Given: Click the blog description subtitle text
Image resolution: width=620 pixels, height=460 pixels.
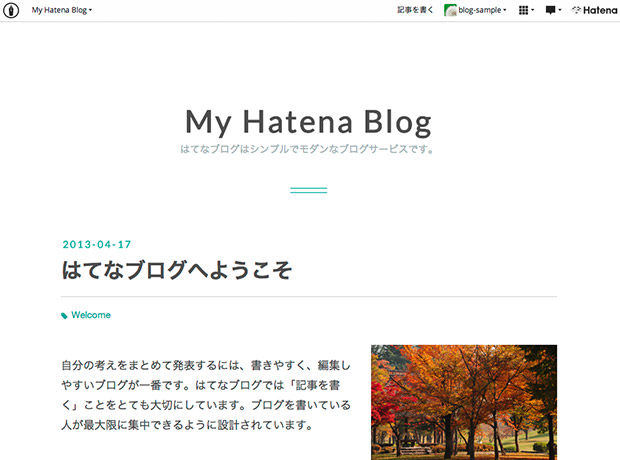Looking at the screenshot, I should pos(307,149).
